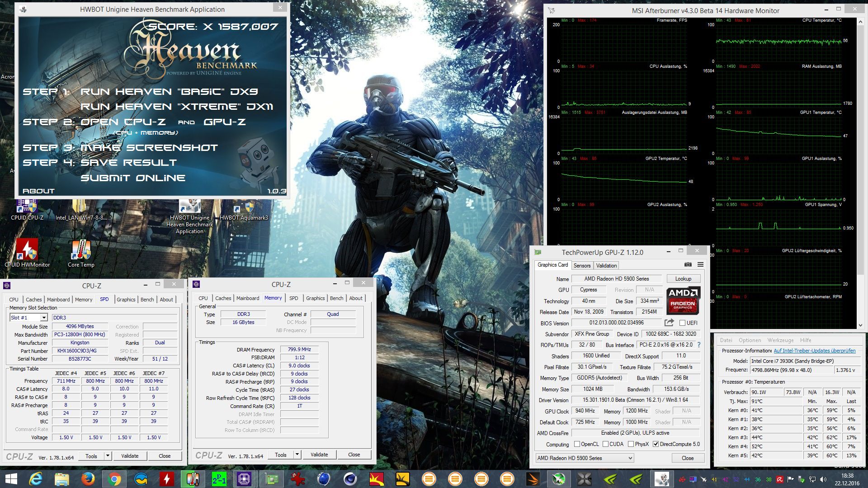868x488 pixels.
Task: Click Close in CPU-Z Memory window
Action: [354, 455]
